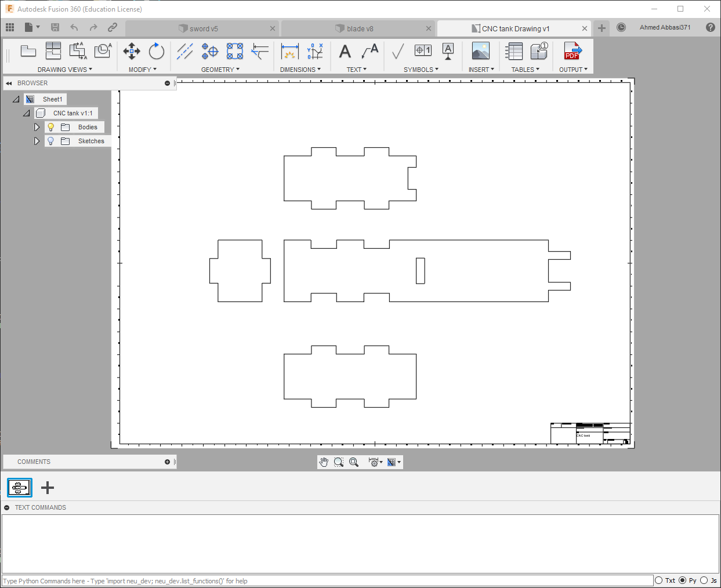
Task: Select the Js radio button
Action: click(x=704, y=580)
